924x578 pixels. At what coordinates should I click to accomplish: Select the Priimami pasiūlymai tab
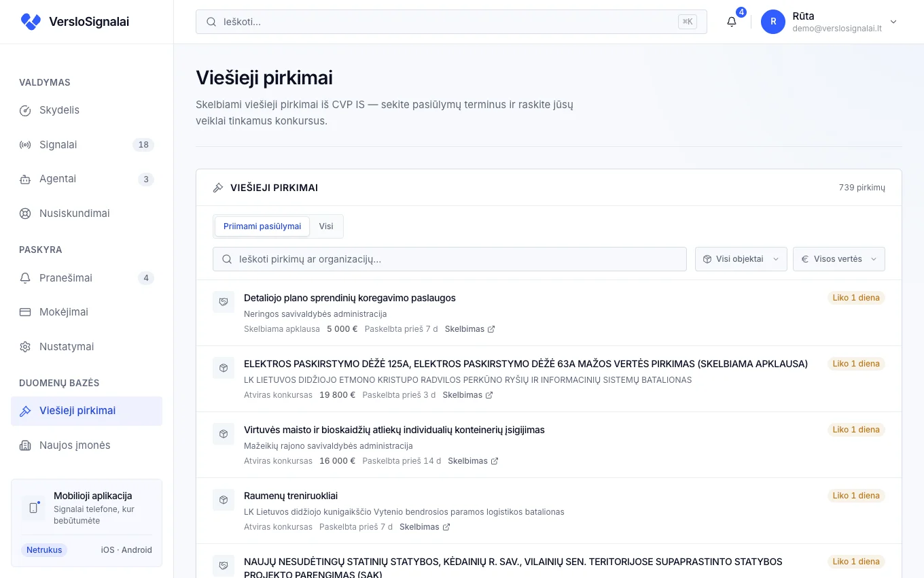[x=262, y=226]
